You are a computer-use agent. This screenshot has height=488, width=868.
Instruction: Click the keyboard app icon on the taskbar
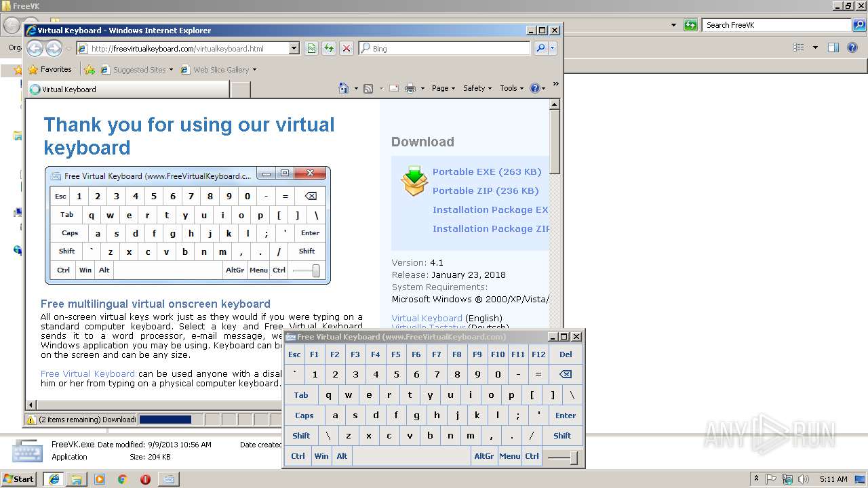[x=168, y=479]
